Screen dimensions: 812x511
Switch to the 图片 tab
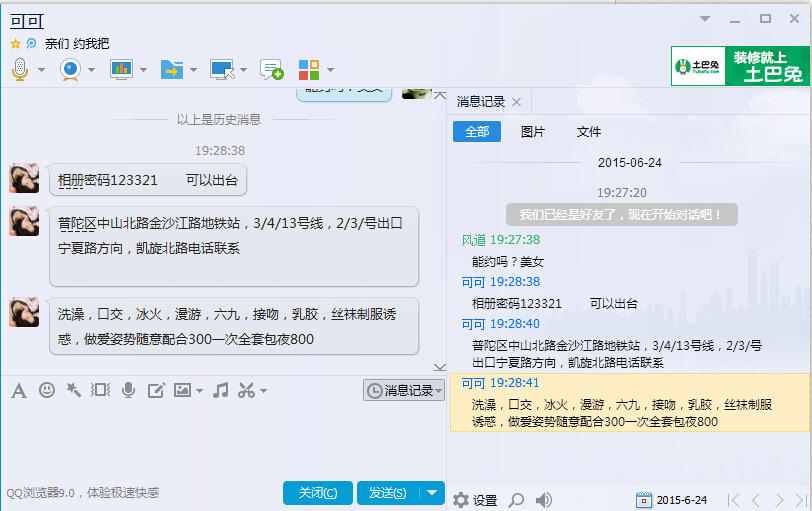click(x=532, y=132)
